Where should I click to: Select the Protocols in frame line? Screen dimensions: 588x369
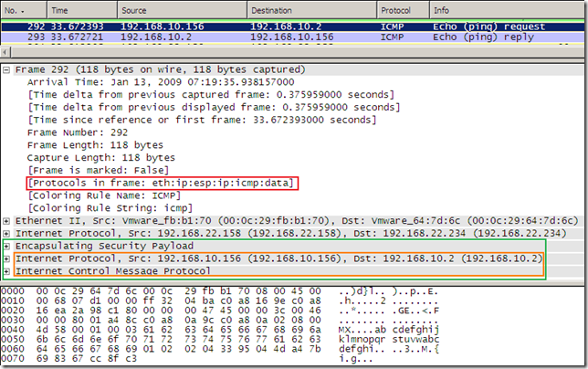coord(161,183)
